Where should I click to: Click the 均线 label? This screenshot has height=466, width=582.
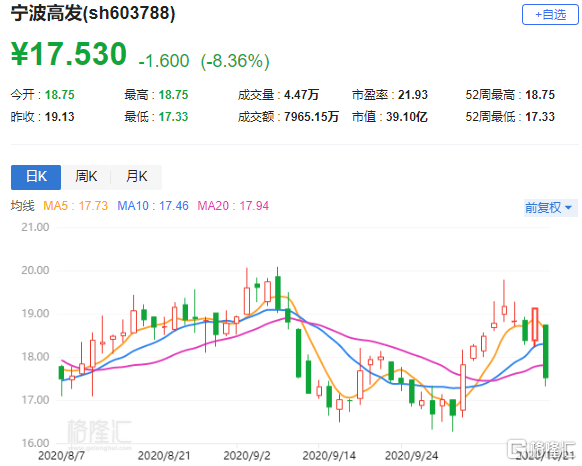click(x=23, y=206)
